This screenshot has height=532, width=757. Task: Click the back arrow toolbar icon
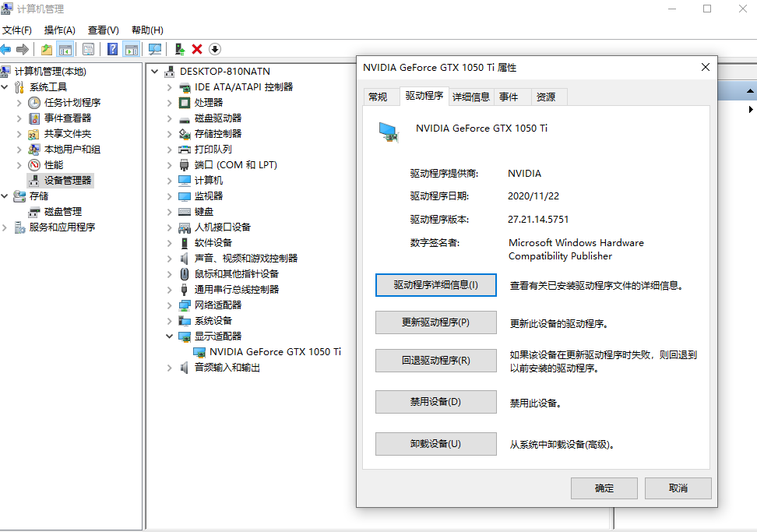5,49
